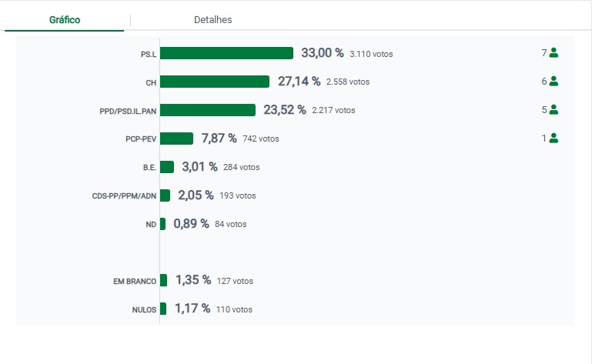
Task: Switch to the Gráfico tab
Action: [x=65, y=20]
